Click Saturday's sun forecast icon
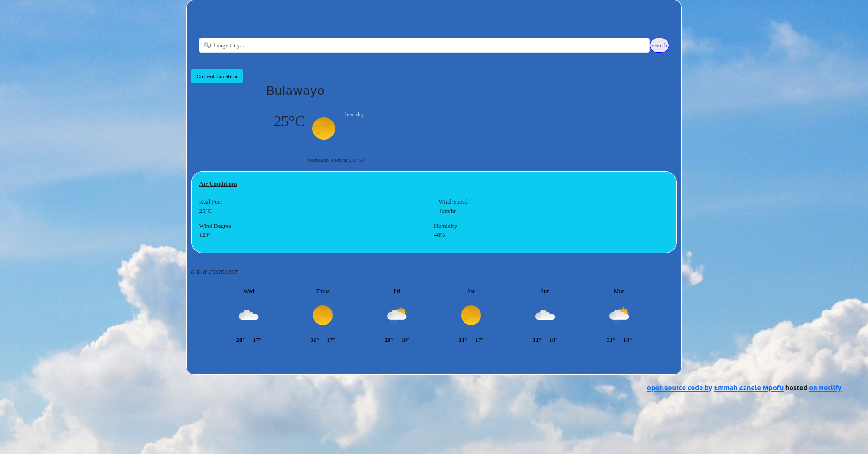This screenshot has height=454, width=868. click(x=471, y=315)
